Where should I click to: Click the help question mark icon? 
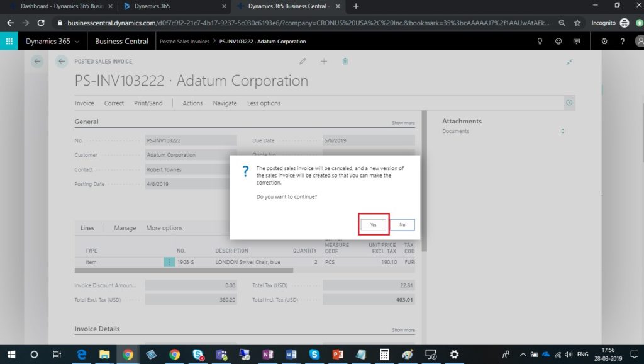[x=623, y=41]
